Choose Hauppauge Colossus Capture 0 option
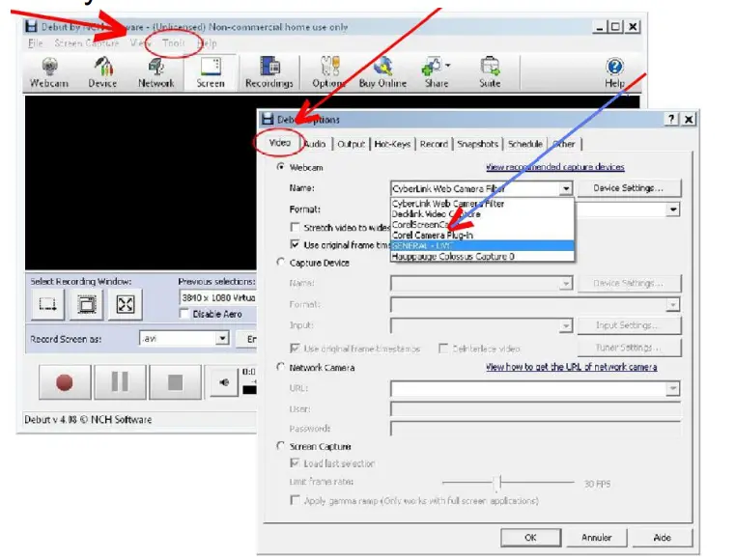This screenshot has height=560, width=735. [482, 256]
